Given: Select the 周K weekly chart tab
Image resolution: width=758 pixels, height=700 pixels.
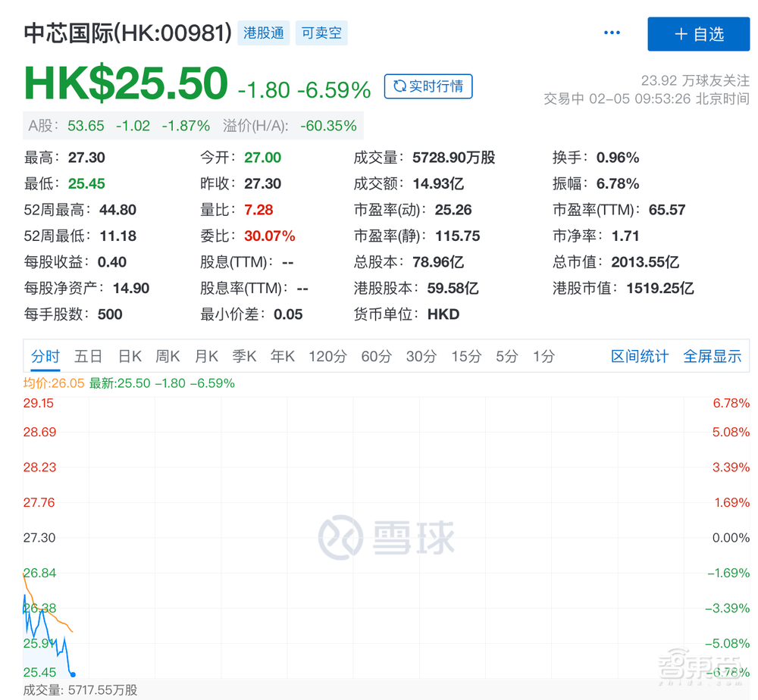Looking at the screenshot, I should (x=168, y=356).
